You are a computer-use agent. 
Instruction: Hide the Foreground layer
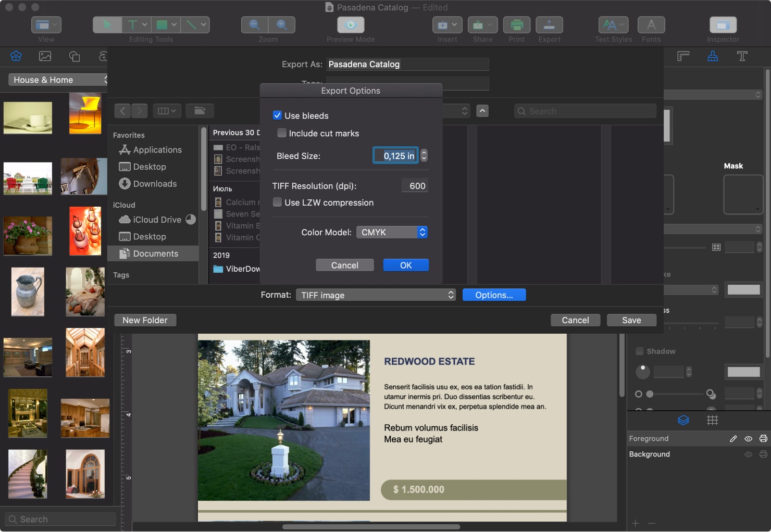(749, 438)
